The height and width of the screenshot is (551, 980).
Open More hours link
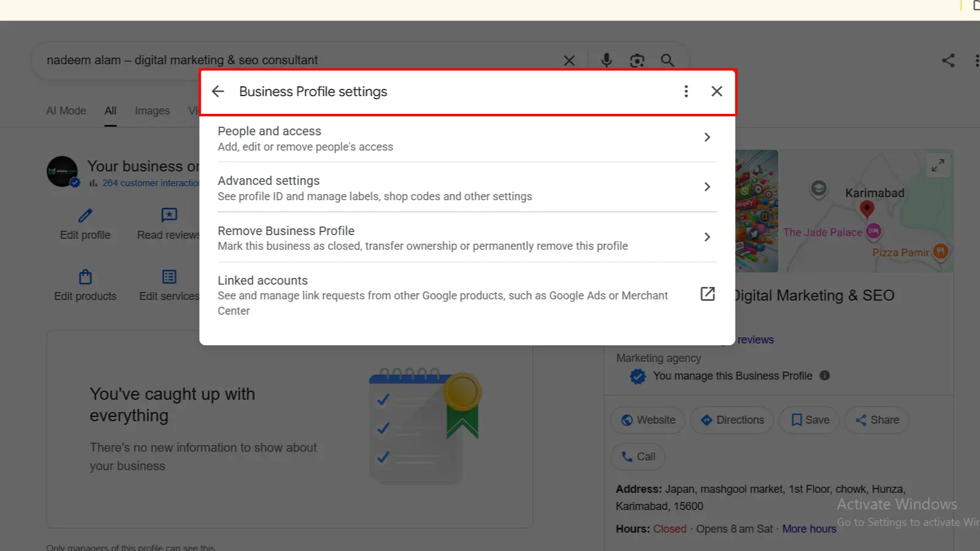809,529
